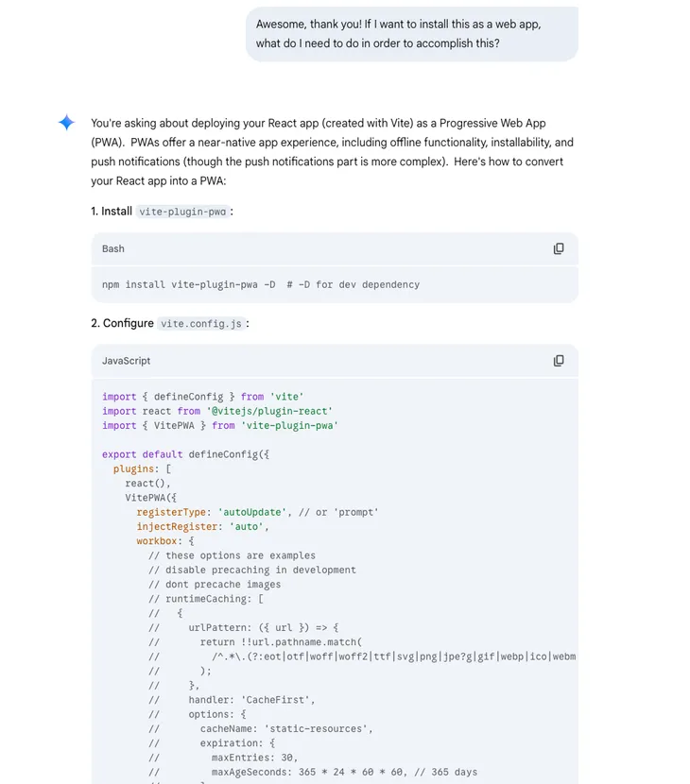Select the user's question bubble about web apps
The image size is (690, 784).
411,34
